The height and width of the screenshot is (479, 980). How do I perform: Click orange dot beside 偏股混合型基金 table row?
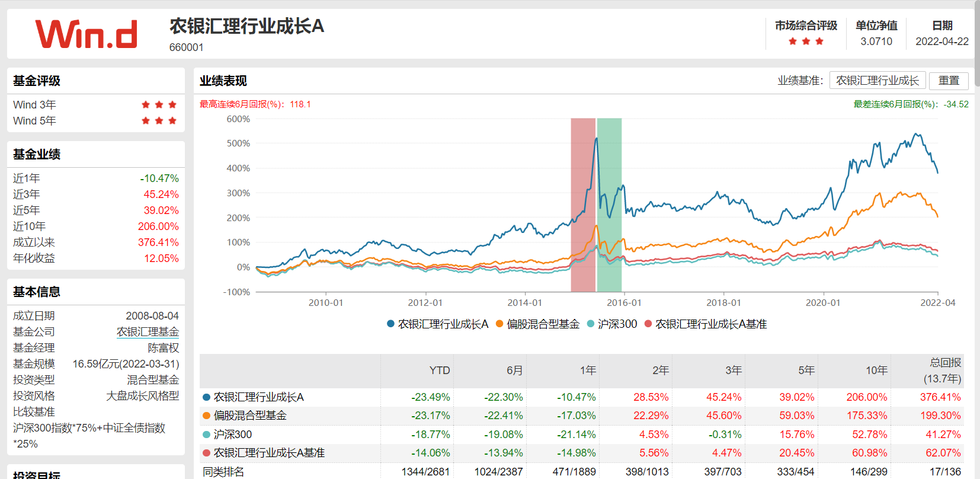206,416
